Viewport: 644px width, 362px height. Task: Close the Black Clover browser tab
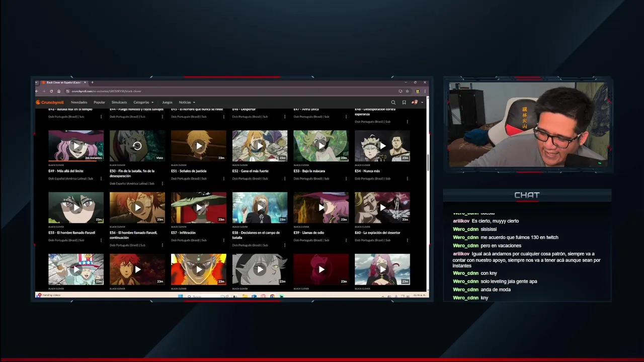[85, 82]
